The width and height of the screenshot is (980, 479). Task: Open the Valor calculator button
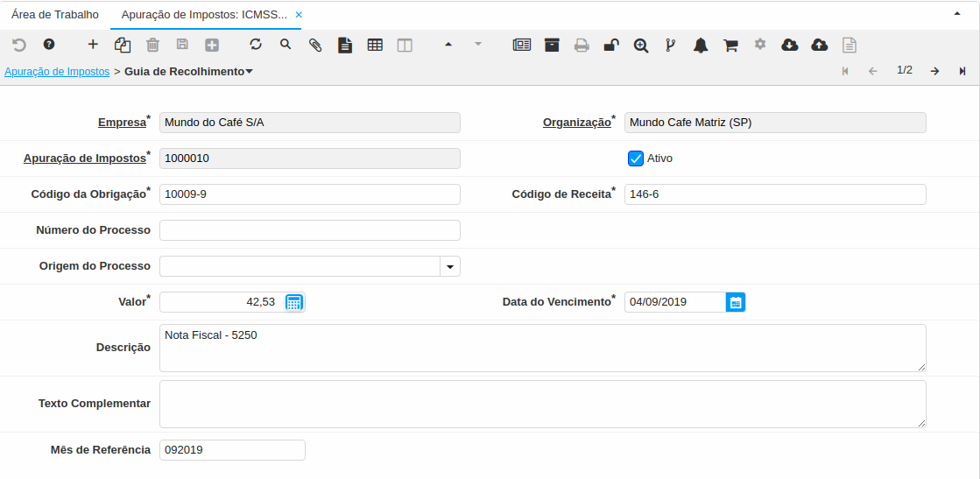[294, 302]
